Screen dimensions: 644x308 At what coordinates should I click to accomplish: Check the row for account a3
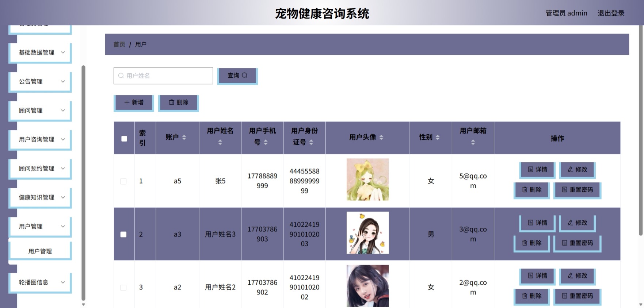123,234
